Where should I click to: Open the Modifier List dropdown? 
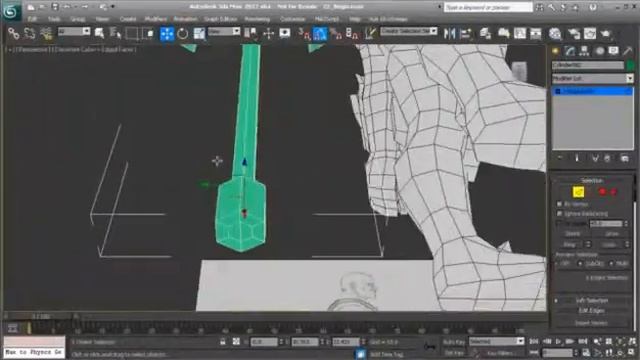tap(593, 78)
